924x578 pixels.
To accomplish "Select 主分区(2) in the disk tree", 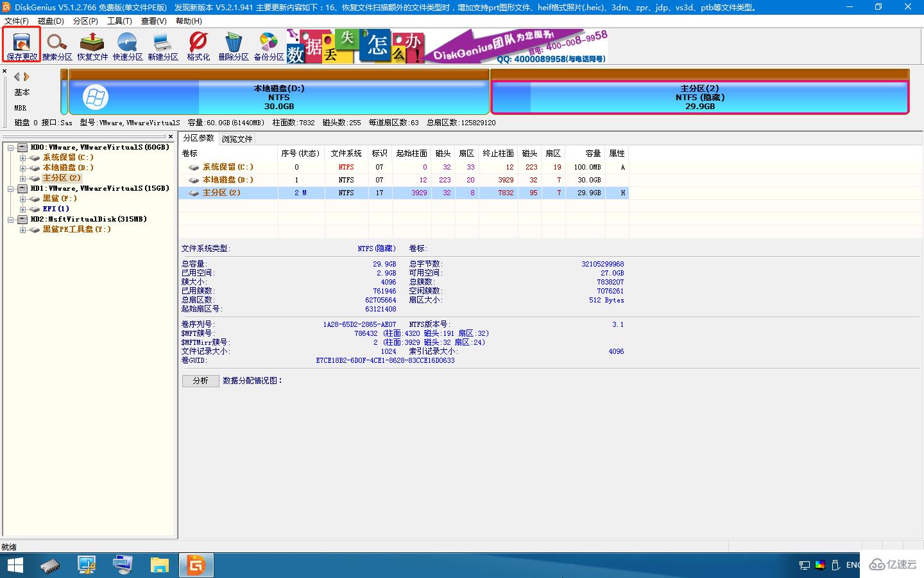I will click(62, 178).
